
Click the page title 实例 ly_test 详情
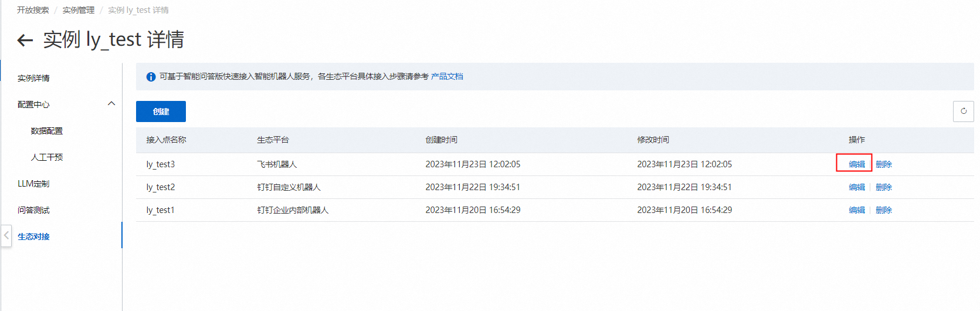tap(114, 39)
